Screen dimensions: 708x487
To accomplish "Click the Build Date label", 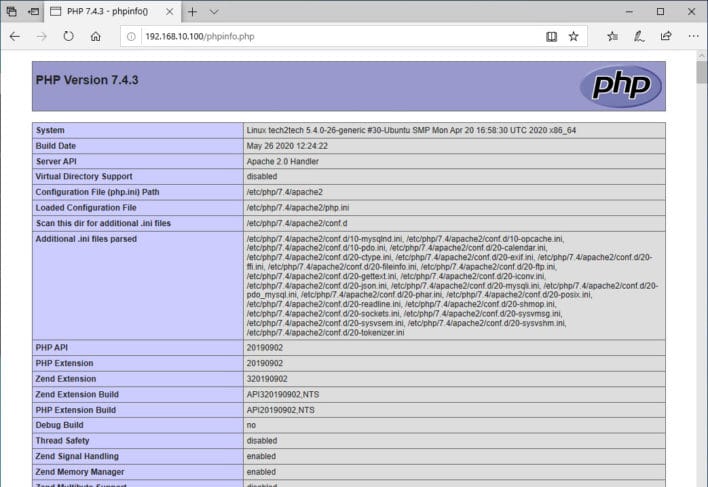I will pos(56,146).
